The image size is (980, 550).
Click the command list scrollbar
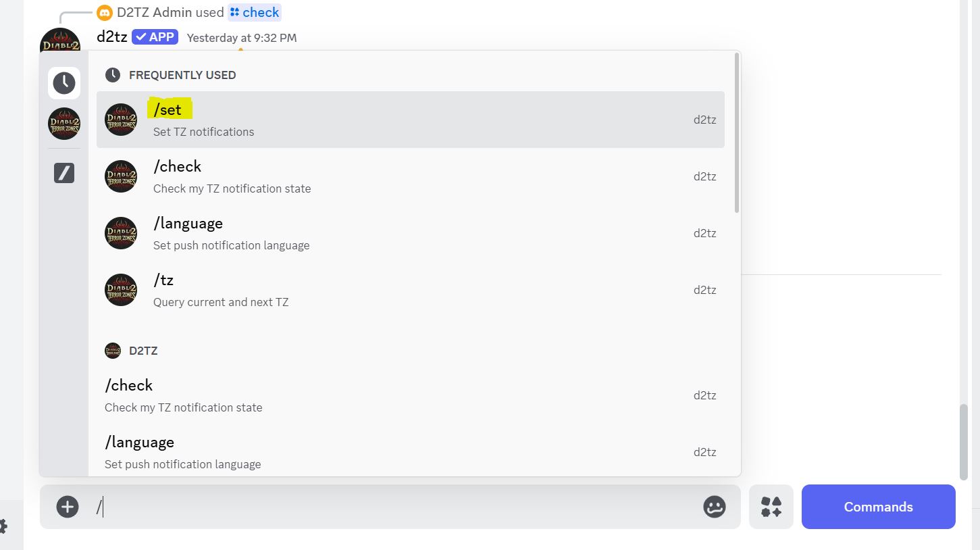tap(736, 133)
